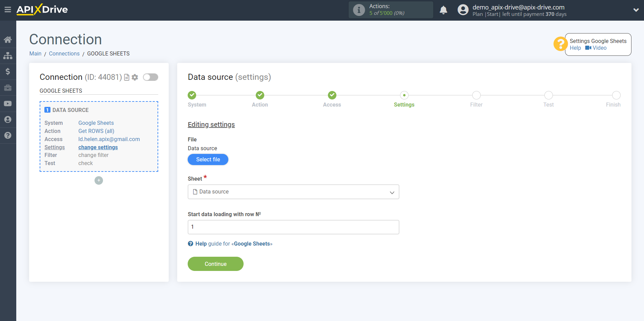Click the actions info icon
644x321 pixels.
click(x=359, y=10)
